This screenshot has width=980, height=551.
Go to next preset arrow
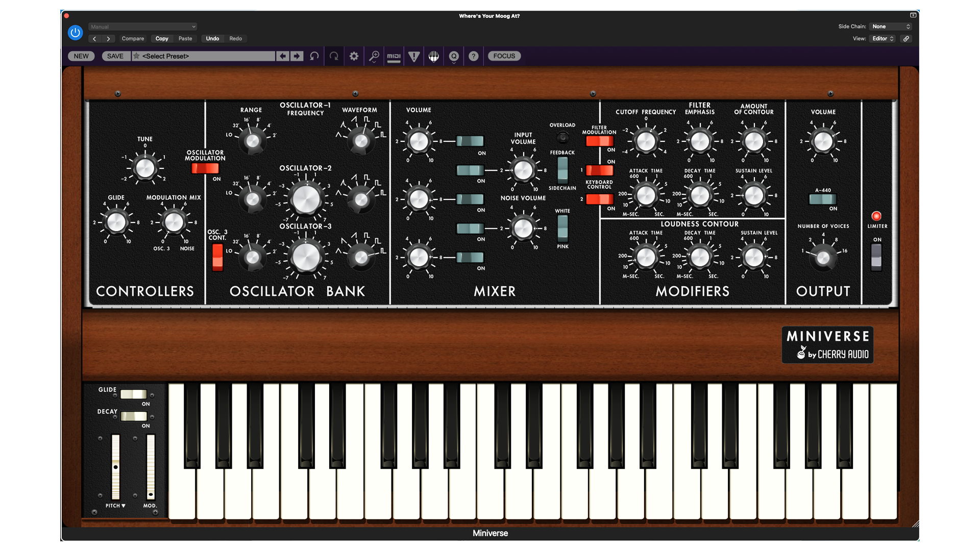point(297,56)
